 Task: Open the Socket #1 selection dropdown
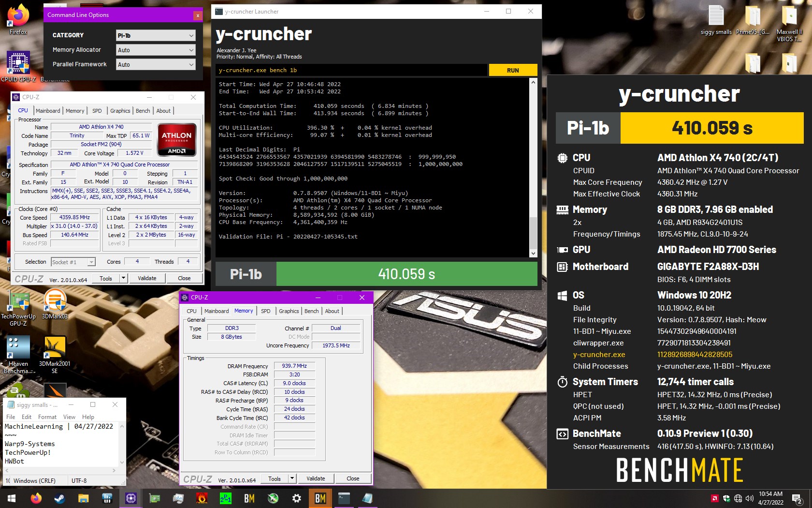(73, 262)
